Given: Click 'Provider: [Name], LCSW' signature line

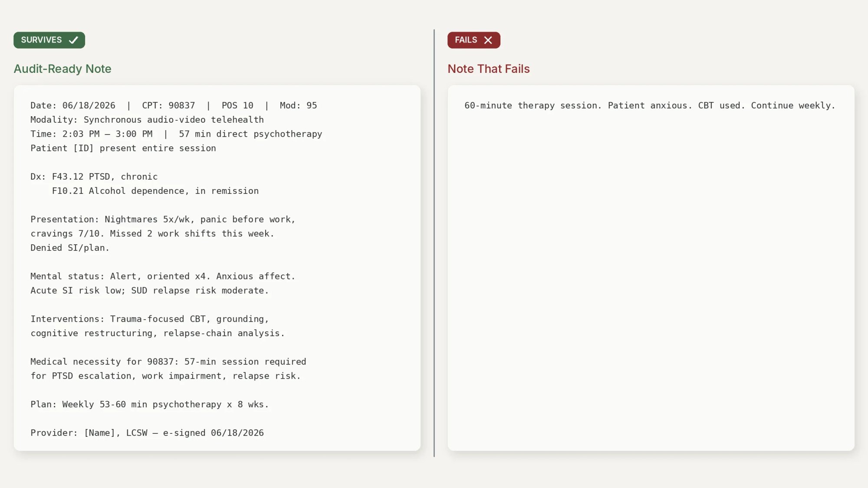Looking at the screenshot, I should [x=147, y=433].
